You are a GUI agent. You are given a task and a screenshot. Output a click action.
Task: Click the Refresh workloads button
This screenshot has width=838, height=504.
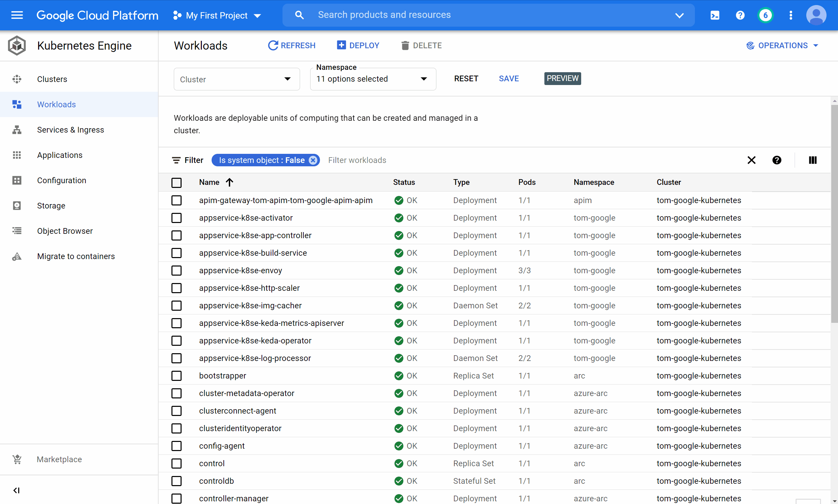click(x=292, y=46)
